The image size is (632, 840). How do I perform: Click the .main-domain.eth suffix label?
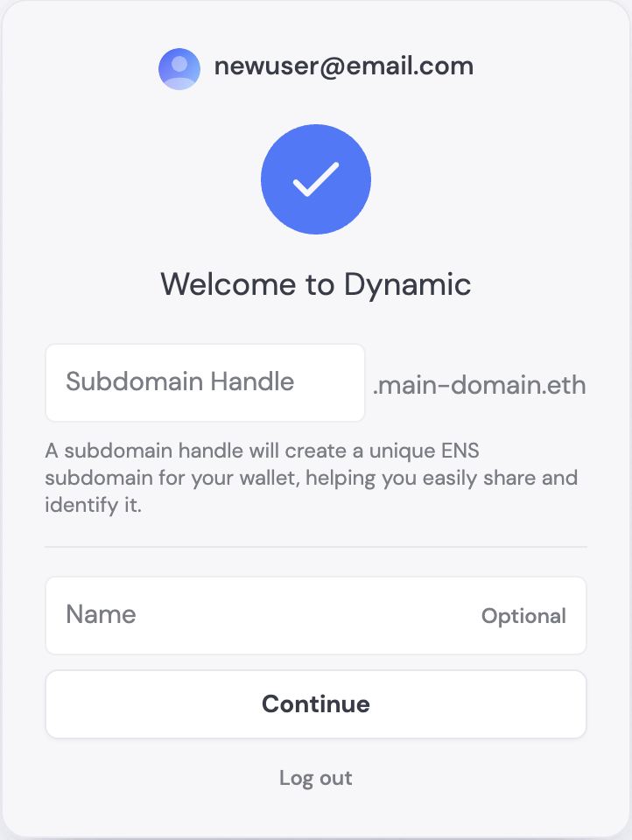(479, 385)
